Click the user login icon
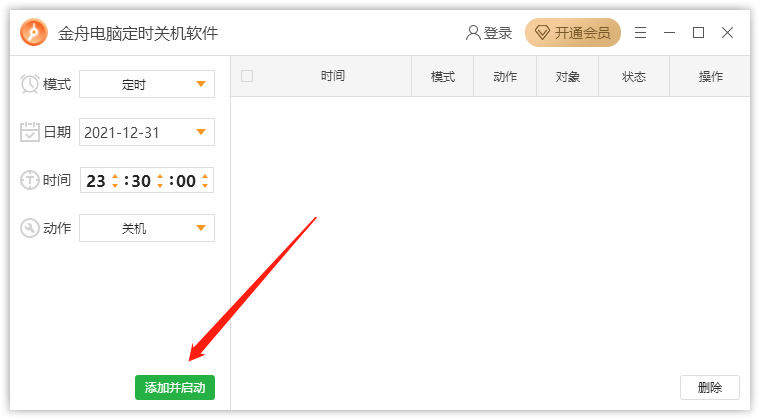This screenshot has height=420, width=760. click(x=473, y=33)
